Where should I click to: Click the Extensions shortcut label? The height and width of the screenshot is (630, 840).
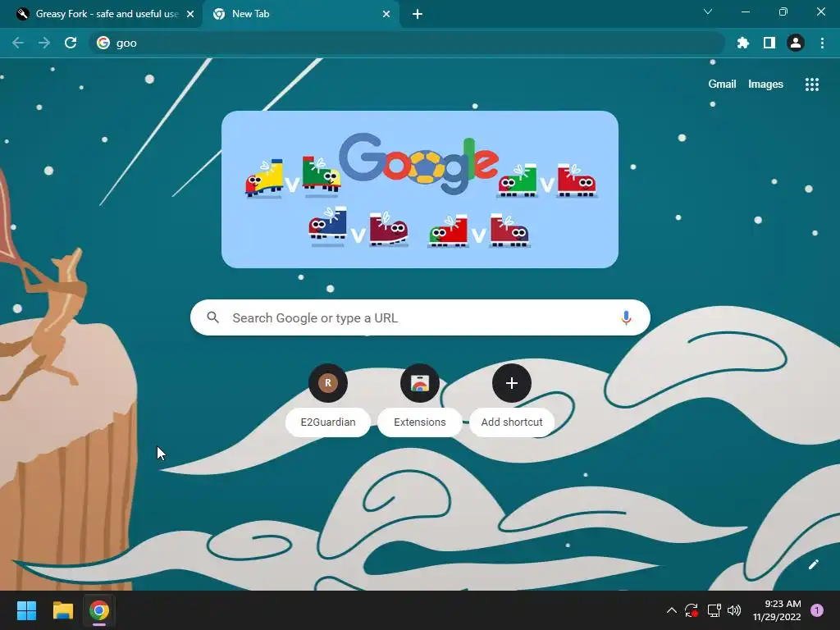[419, 422]
